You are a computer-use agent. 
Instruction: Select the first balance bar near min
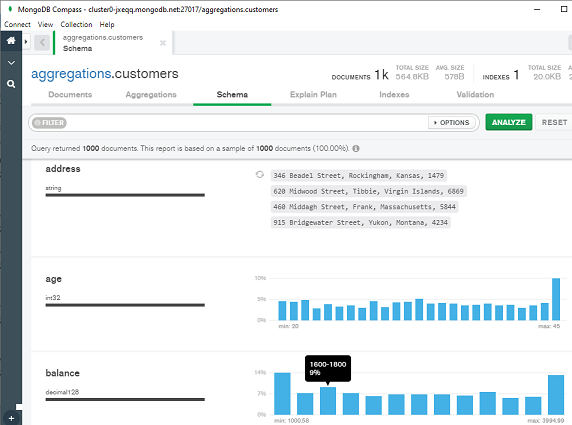pos(282,394)
